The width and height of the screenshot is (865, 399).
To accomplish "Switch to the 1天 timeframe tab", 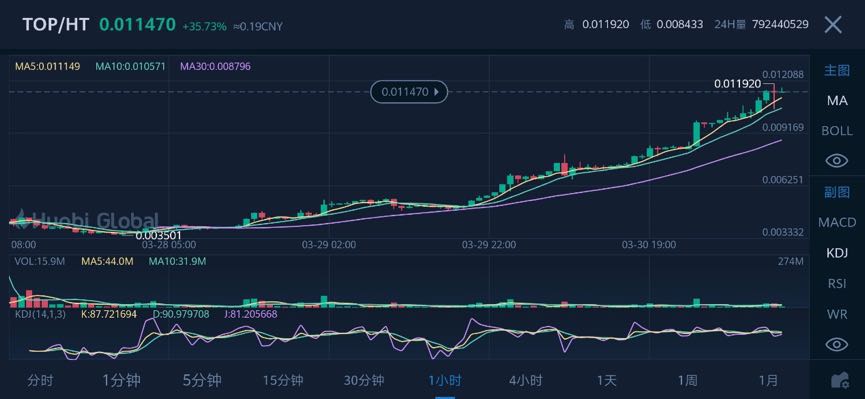I will (606, 380).
